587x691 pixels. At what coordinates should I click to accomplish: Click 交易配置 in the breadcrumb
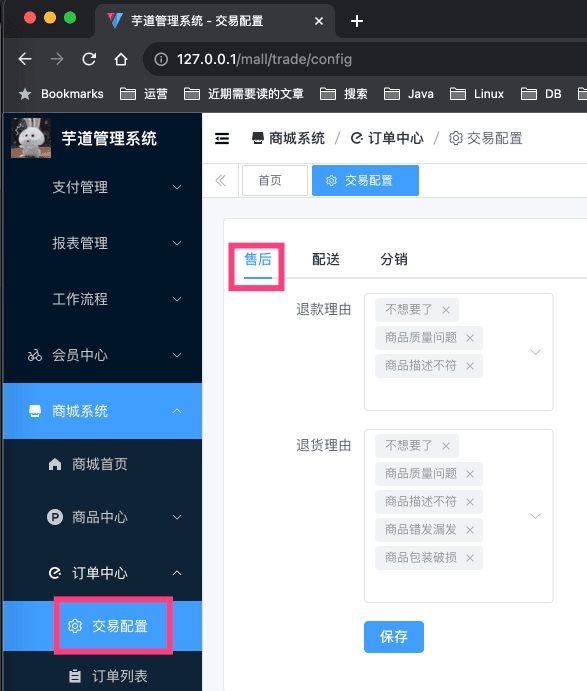click(486, 138)
